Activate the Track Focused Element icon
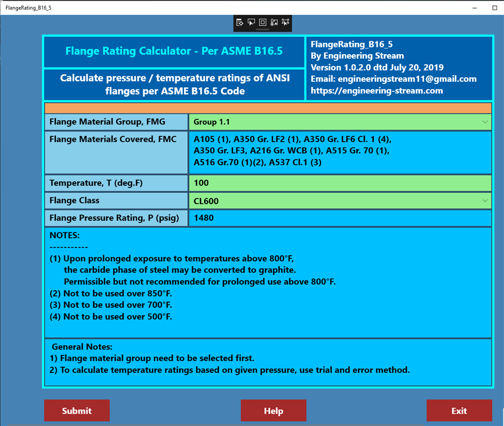The height and width of the screenshot is (426, 504). tap(285, 23)
